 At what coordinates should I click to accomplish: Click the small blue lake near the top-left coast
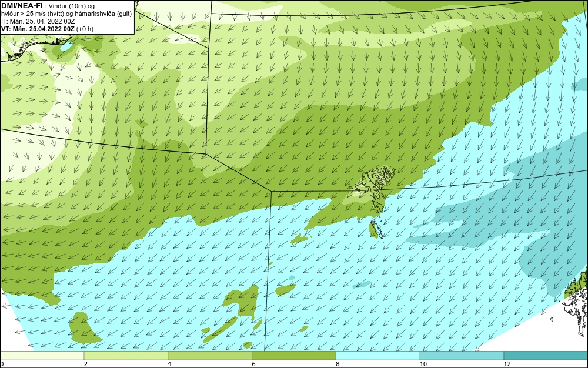click(x=66, y=47)
